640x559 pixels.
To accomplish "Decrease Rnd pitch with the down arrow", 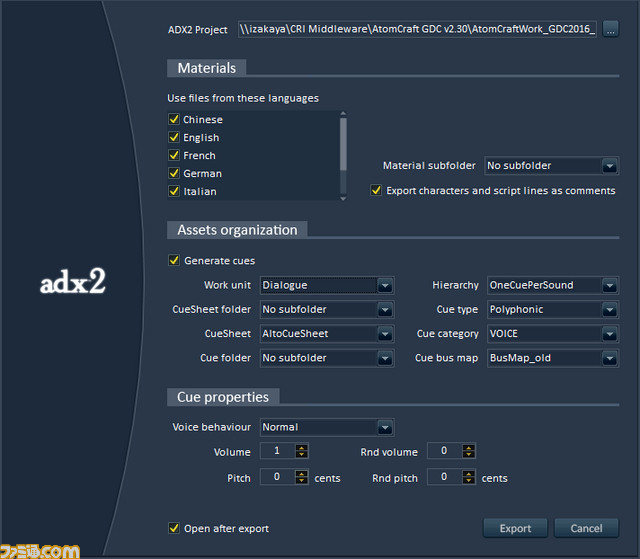I will coord(469,481).
